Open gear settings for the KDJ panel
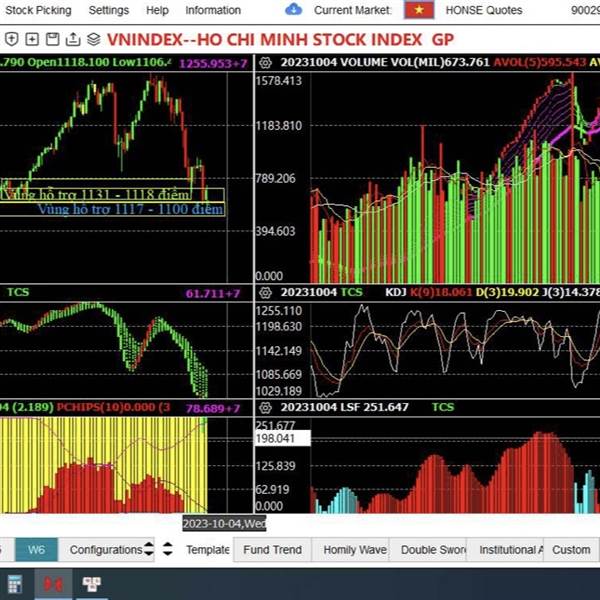 pyautogui.click(x=265, y=293)
